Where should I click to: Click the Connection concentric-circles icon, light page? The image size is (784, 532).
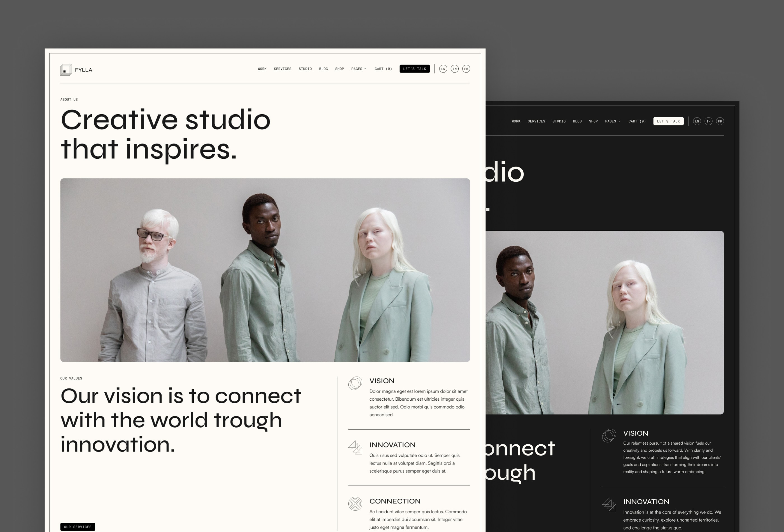pos(355,504)
